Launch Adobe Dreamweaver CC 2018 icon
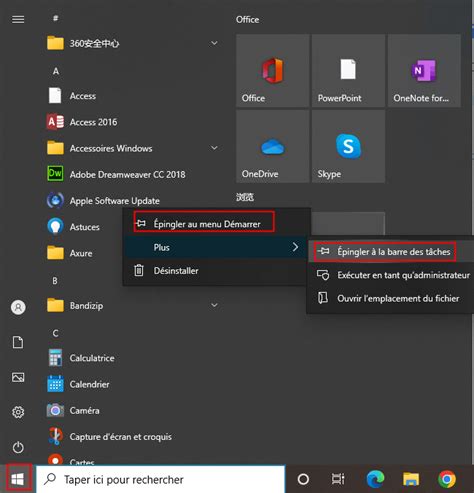Screen dimensions: 474x493 click(55, 174)
